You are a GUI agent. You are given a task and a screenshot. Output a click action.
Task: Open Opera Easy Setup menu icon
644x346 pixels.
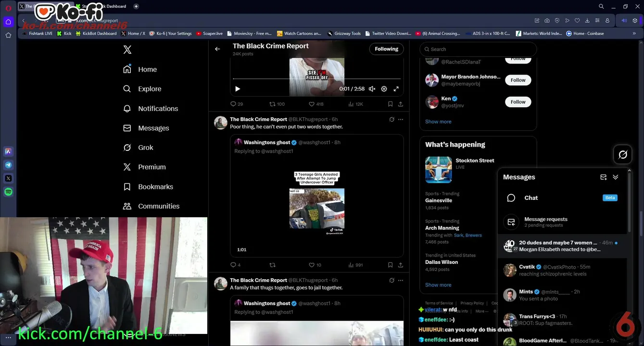pyautogui.click(x=597, y=21)
